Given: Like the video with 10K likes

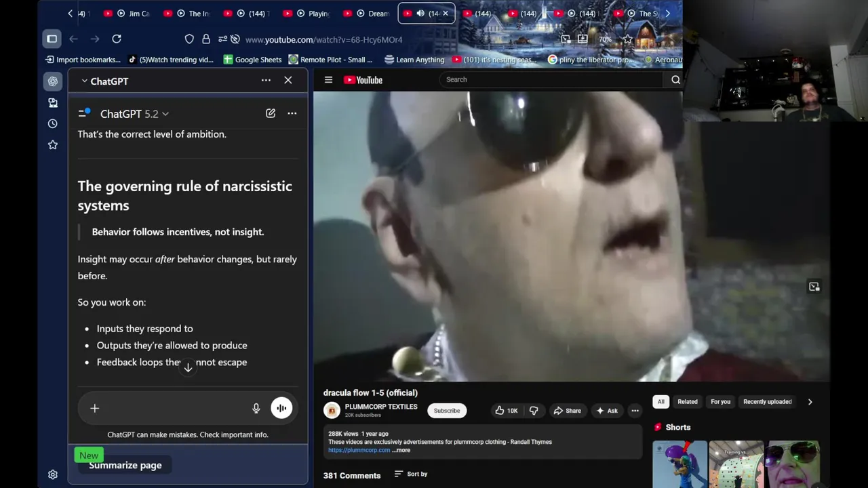Looking at the screenshot, I should tap(506, 411).
